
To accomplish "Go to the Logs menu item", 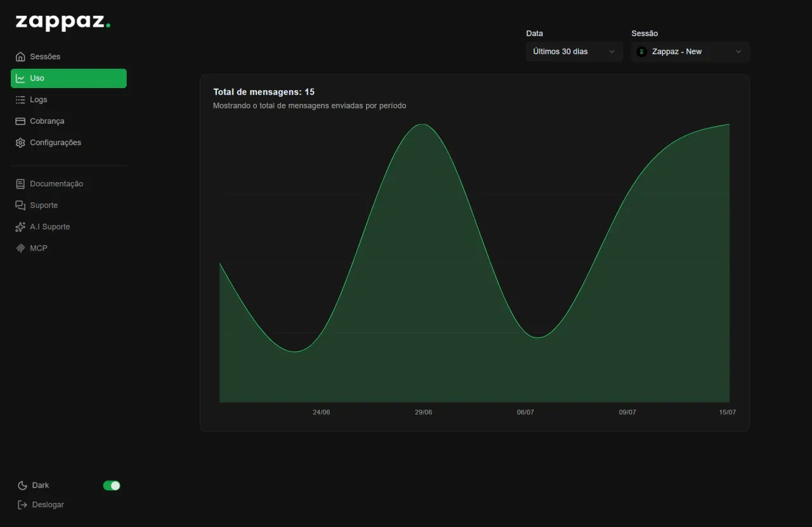I will (69, 100).
